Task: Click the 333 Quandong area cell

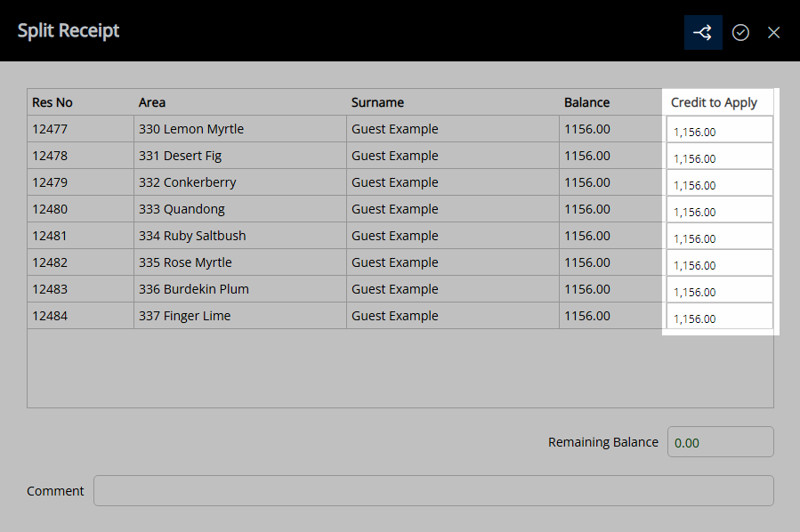Action: 239,209
